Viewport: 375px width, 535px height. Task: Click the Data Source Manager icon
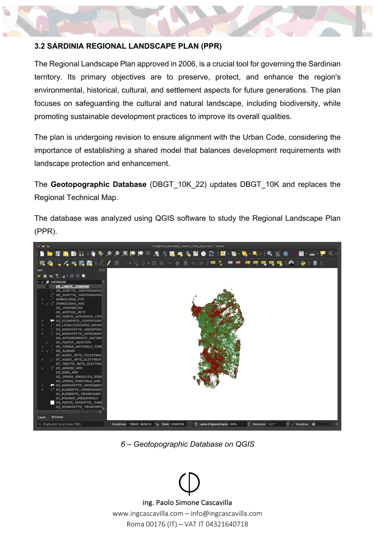[x=42, y=263]
